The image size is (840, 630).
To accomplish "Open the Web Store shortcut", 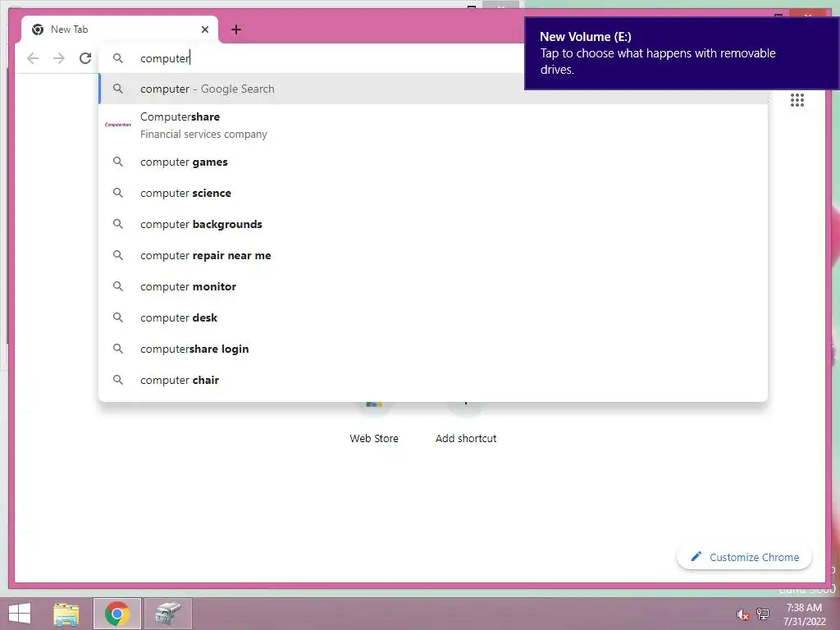I will pyautogui.click(x=374, y=423).
